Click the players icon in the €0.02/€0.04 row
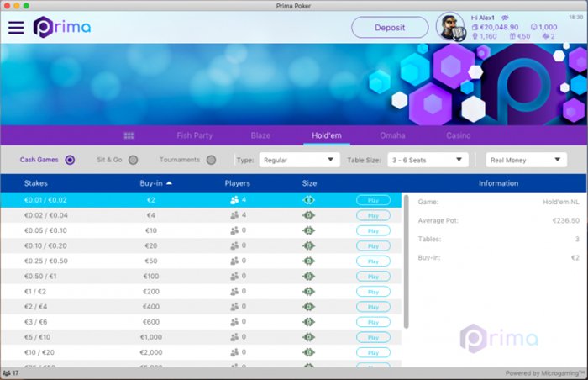This screenshot has width=588, height=380. pyautogui.click(x=234, y=215)
